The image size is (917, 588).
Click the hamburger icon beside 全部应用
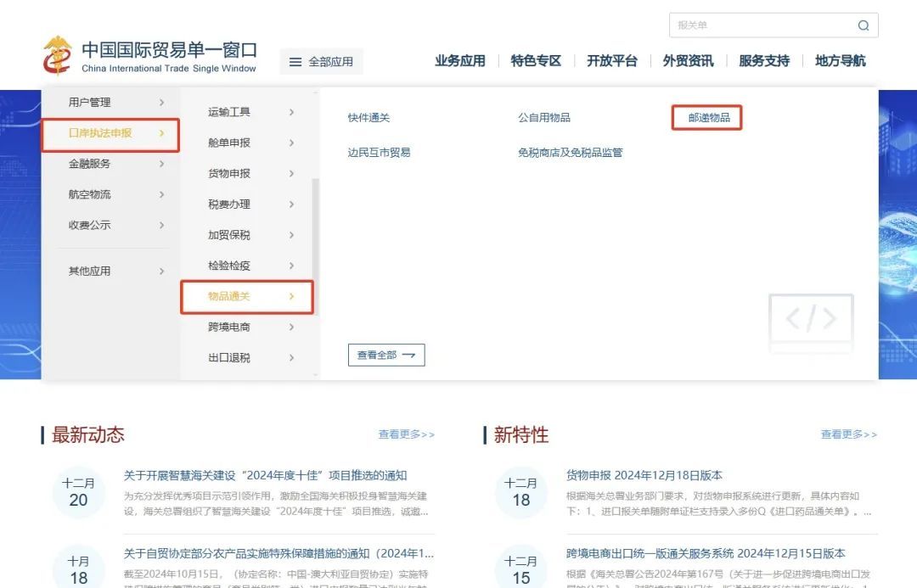coord(296,62)
